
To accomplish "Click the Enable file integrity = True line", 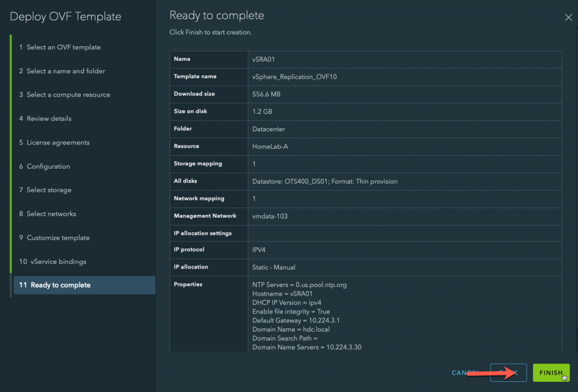I will point(291,311).
